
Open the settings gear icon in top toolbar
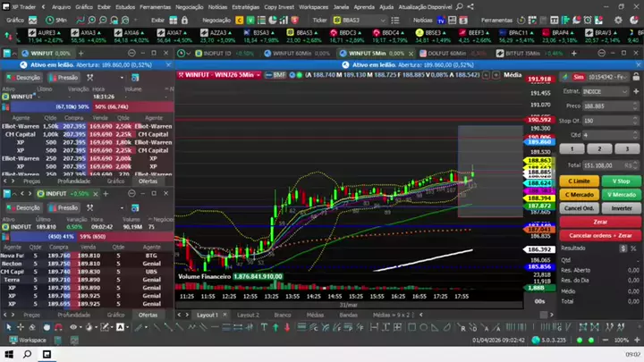point(618,20)
